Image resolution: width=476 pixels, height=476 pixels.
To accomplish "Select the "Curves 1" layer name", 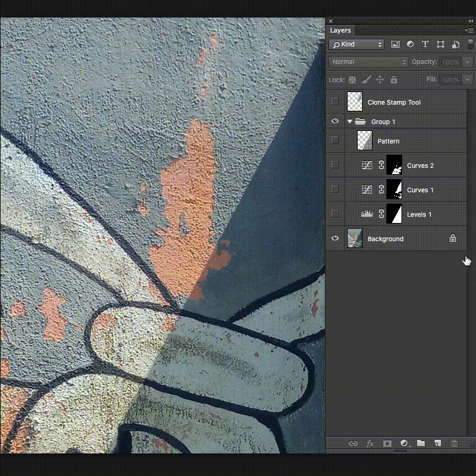I will [420, 190].
